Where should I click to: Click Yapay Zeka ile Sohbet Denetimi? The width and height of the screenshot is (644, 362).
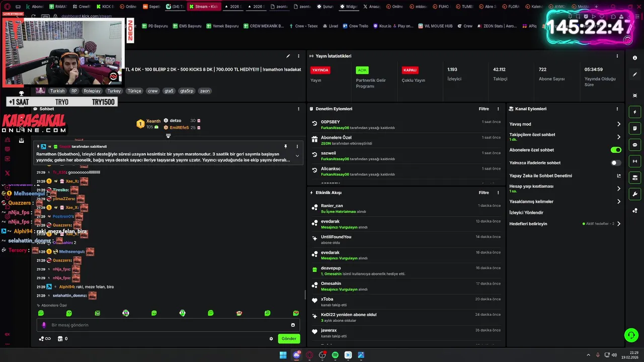[540, 176]
